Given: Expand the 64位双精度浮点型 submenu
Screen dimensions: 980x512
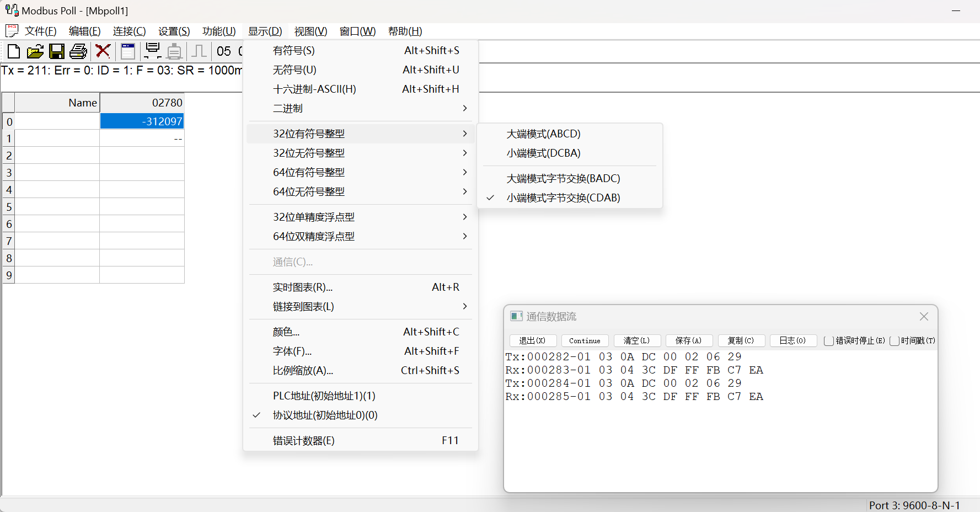Looking at the screenshot, I should coord(360,236).
